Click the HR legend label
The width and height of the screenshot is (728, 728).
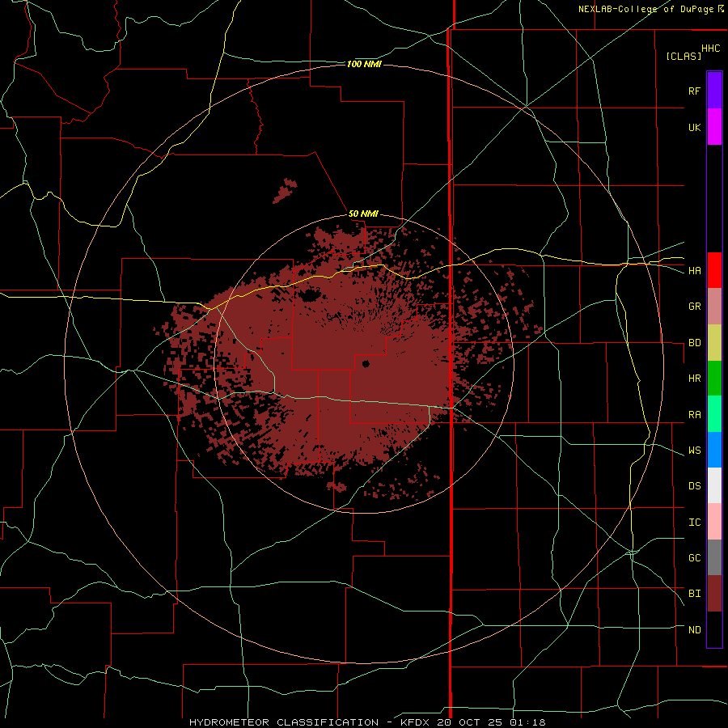point(694,379)
